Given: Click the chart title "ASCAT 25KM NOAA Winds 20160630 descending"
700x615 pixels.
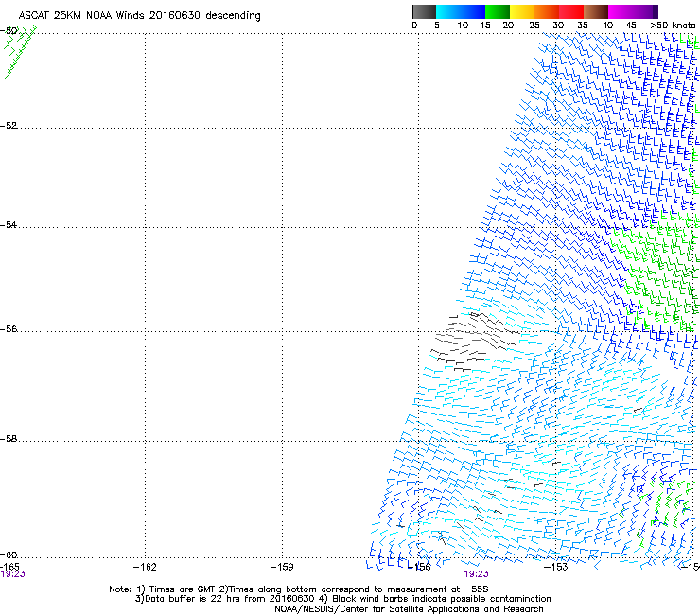Looking at the screenshot, I should pyautogui.click(x=139, y=16).
